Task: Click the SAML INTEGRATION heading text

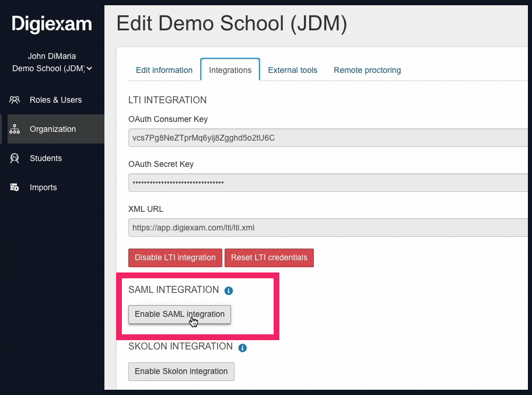Action: [173, 290]
